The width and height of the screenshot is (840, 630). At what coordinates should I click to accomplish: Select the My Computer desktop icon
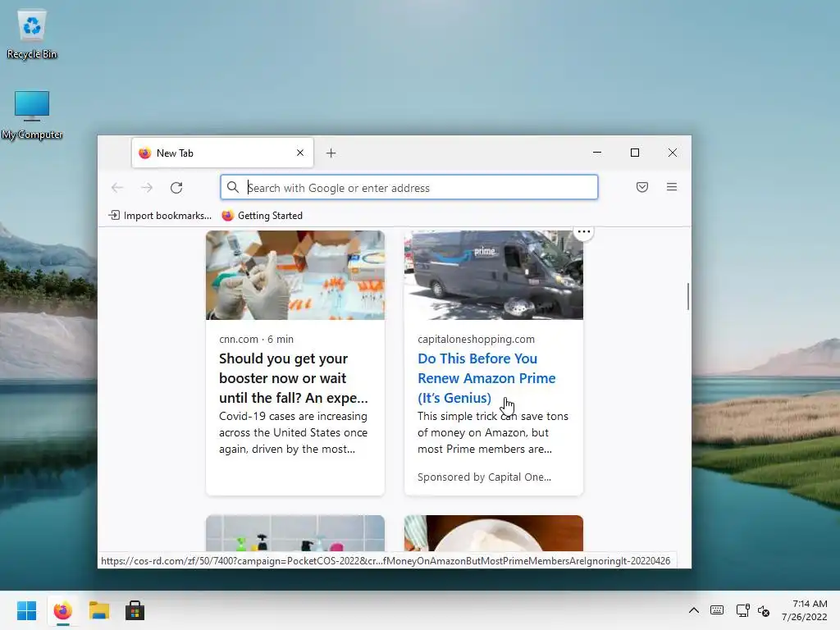click(32, 115)
